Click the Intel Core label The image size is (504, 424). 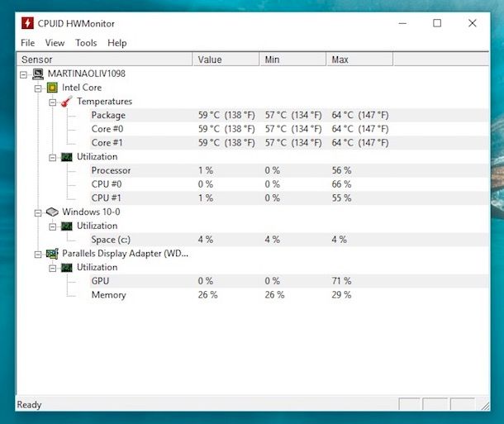point(82,88)
